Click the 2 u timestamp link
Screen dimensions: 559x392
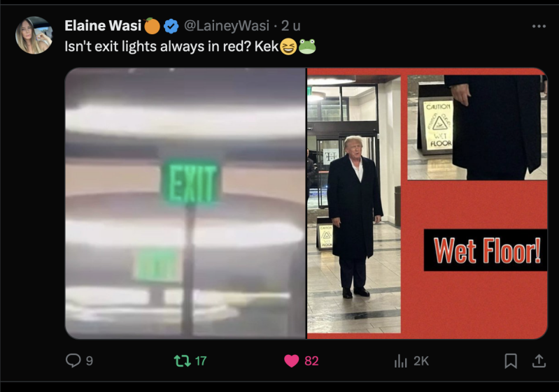tap(290, 26)
